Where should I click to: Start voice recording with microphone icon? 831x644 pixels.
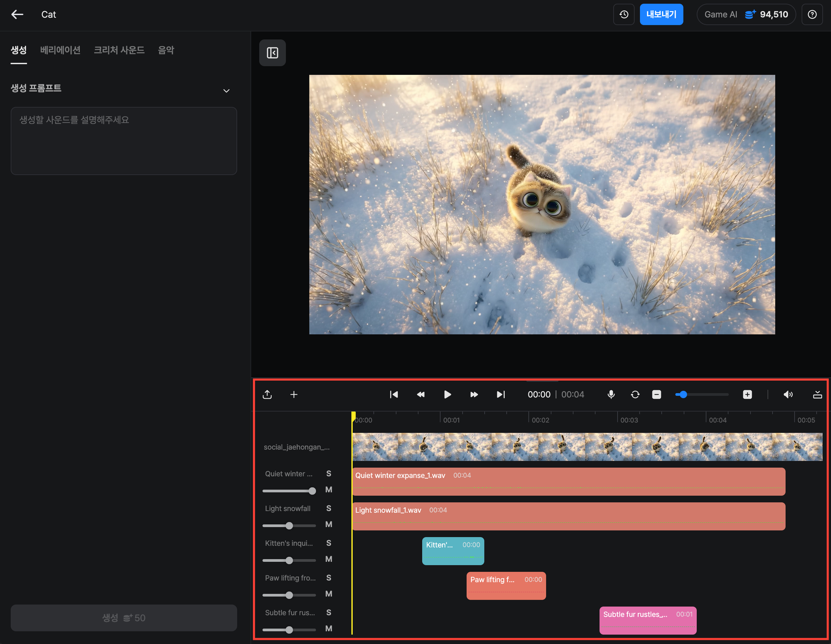pos(611,394)
